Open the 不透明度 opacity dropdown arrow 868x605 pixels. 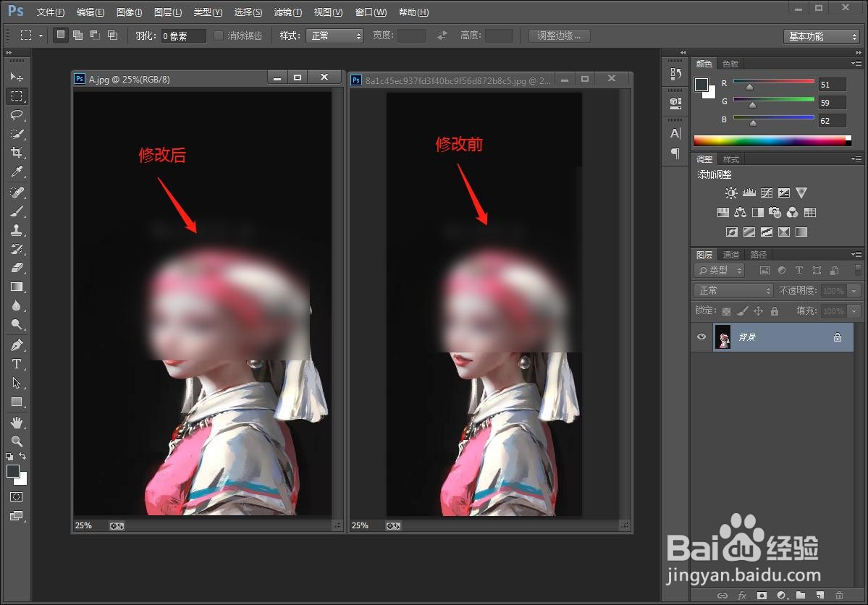coord(854,291)
